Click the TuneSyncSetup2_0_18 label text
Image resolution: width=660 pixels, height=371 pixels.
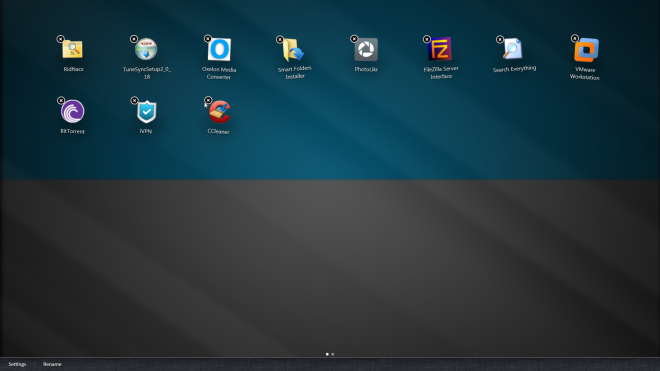[146, 73]
